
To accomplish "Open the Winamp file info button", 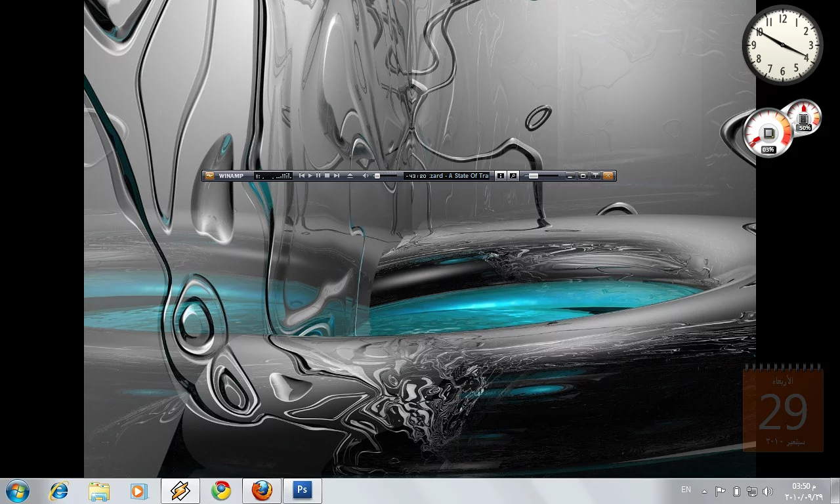I will click(x=501, y=176).
